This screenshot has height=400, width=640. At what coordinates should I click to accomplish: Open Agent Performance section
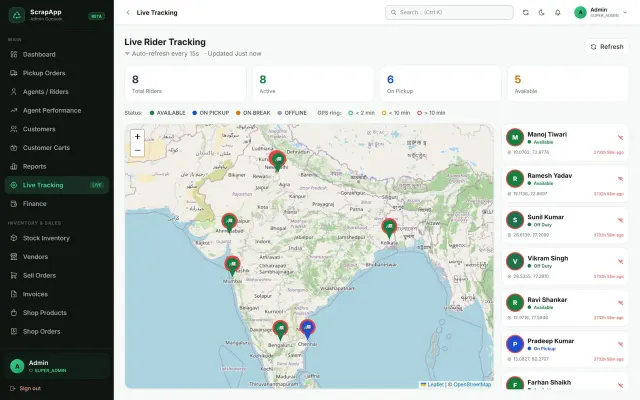57,111
